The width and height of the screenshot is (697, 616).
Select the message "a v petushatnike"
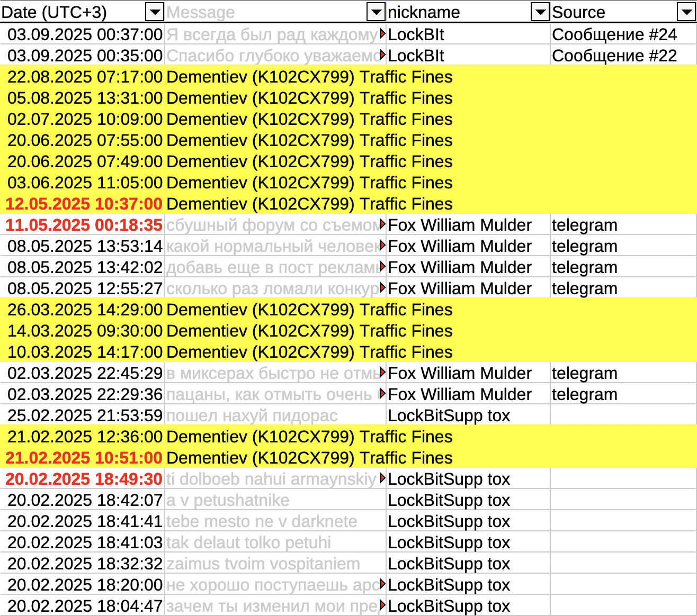point(228,500)
